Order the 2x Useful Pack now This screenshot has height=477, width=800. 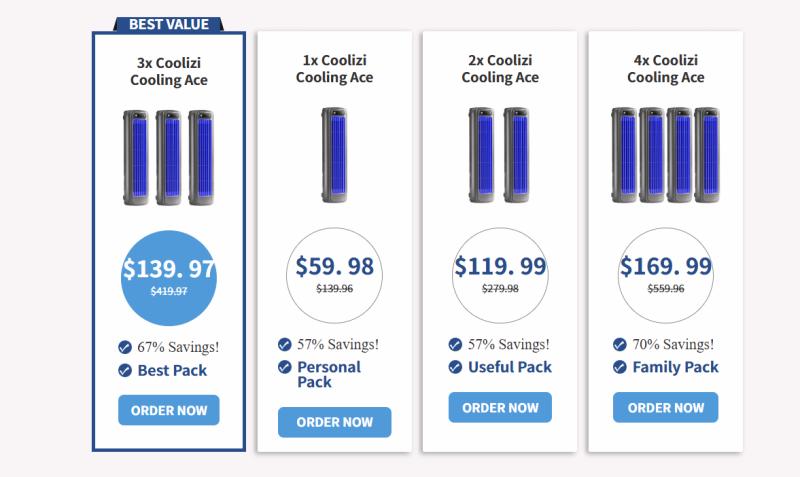tap(500, 408)
